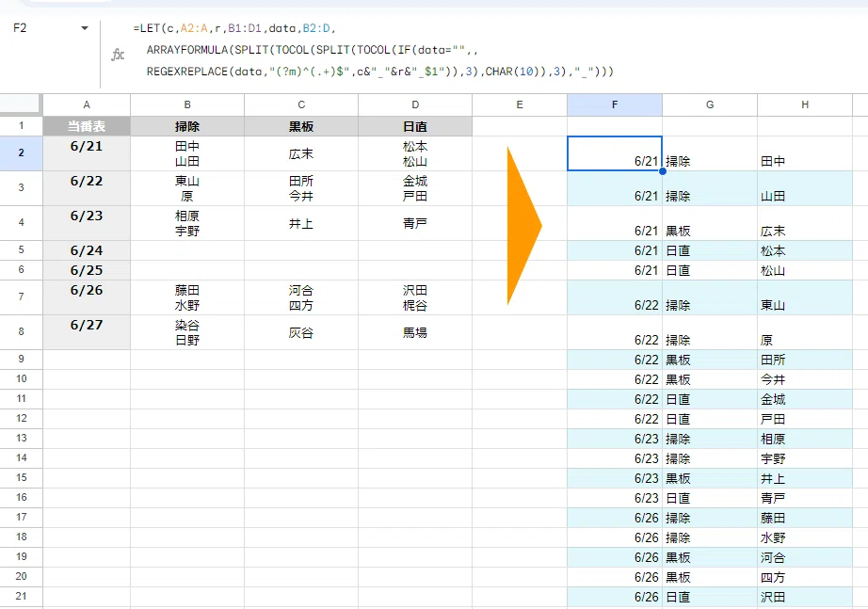Select column B header
The image size is (868, 609).
tap(187, 104)
